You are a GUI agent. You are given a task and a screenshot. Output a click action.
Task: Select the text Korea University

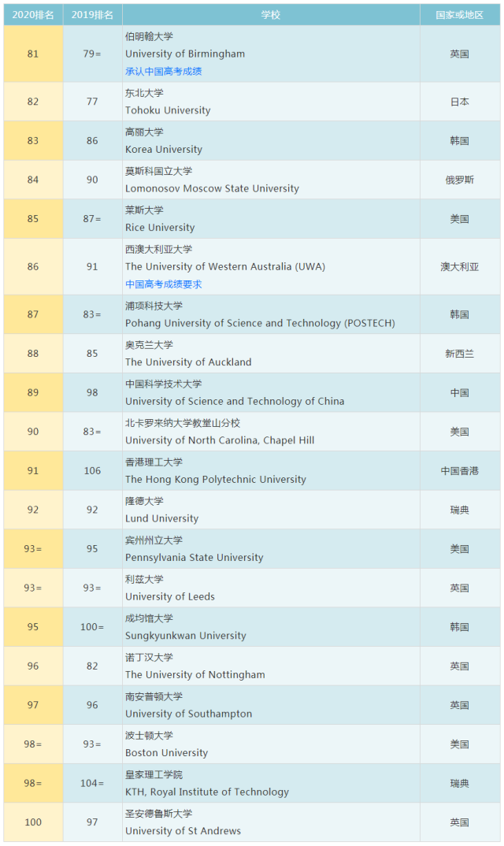click(164, 150)
